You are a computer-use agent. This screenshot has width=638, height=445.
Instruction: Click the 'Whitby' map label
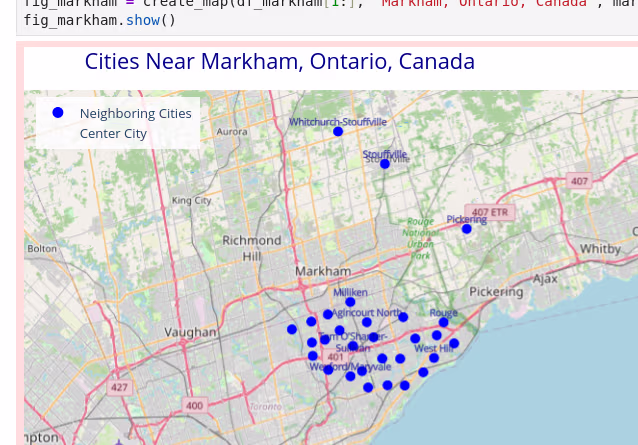coord(600,249)
